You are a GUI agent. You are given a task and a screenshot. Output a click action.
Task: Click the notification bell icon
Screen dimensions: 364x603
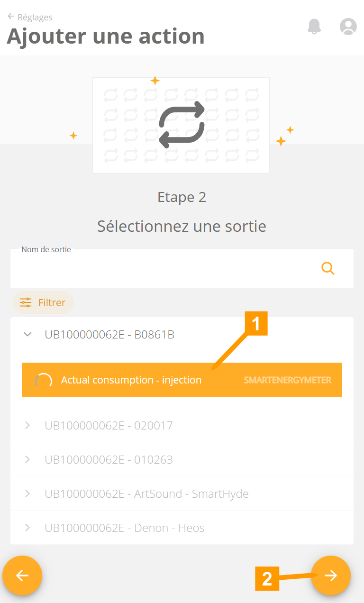pyautogui.click(x=314, y=26)
